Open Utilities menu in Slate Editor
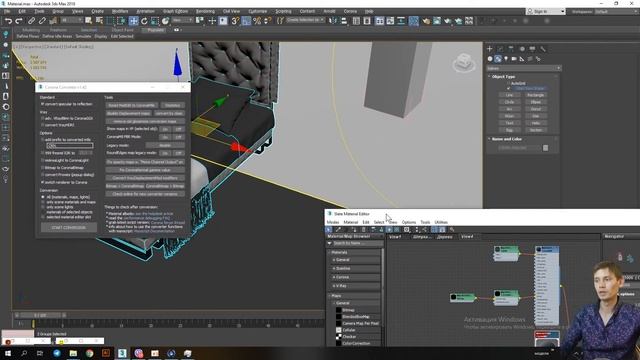Screen dimensions: 640x360 [441, 222]
